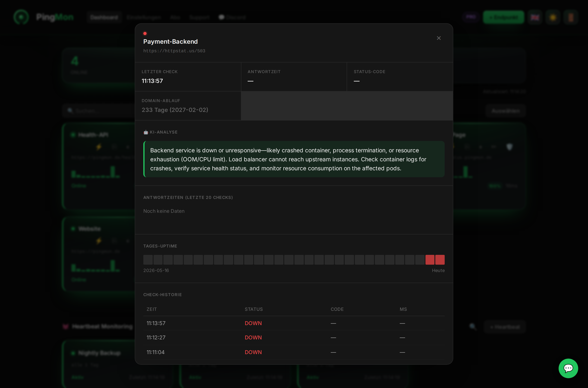Open the live chat bubble
This screenshot has height=388, width=588.
pyautogui.click(x=568, y=368)
